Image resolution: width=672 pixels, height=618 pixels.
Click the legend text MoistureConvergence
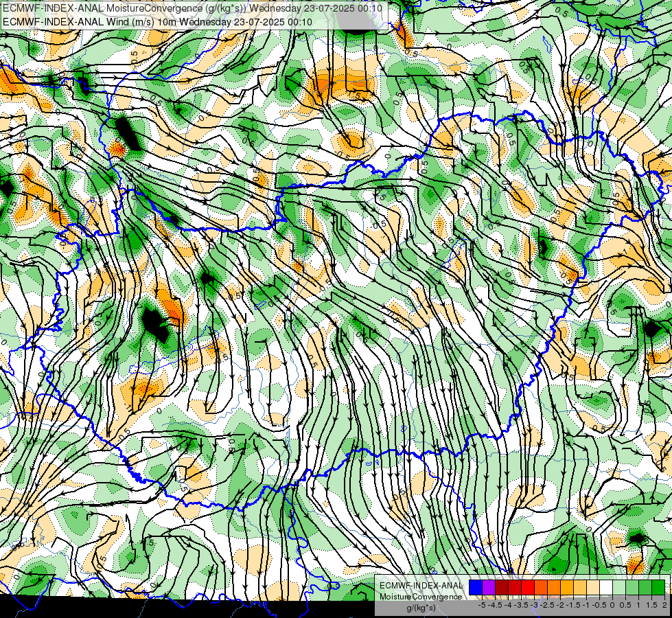click(x=421, y=597)
